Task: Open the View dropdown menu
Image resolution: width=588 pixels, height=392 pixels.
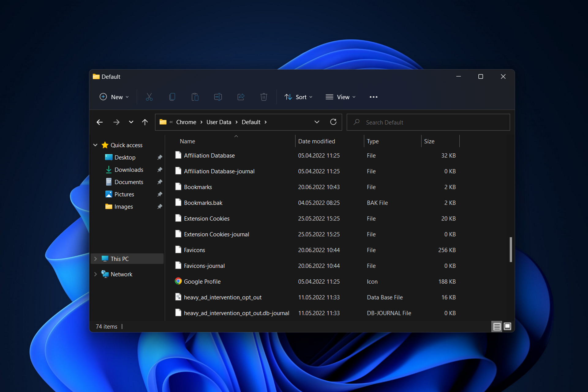Action: coord(341,97)
